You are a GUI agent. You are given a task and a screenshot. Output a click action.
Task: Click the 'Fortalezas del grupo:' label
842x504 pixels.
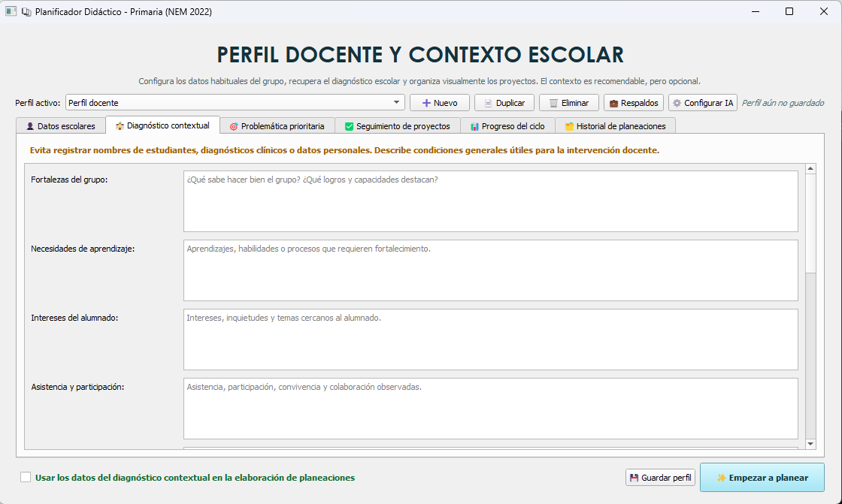[69, 180]
